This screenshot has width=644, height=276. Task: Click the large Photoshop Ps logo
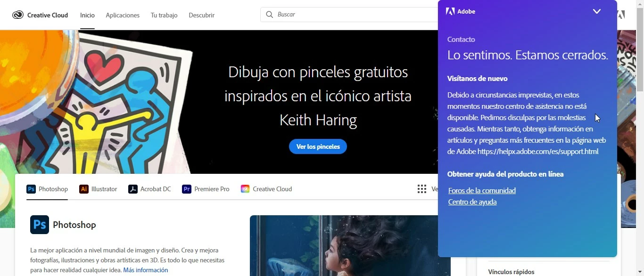pos(40,225)
